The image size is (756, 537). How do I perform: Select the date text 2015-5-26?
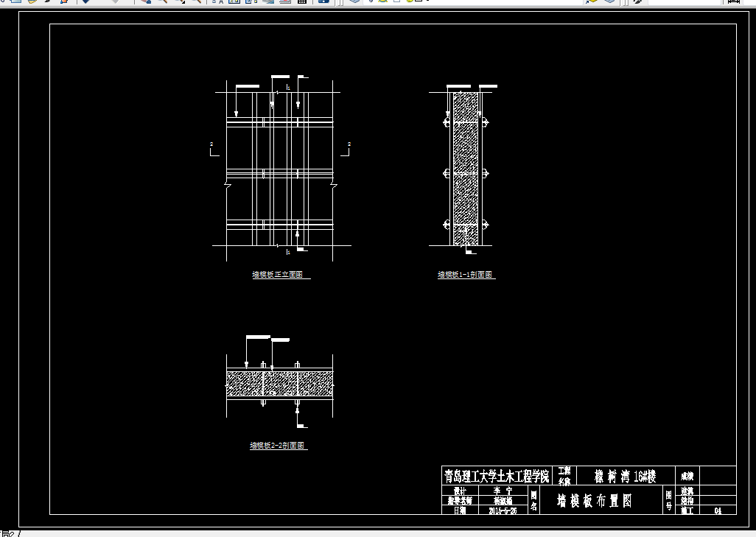click(x=503, y=510)
